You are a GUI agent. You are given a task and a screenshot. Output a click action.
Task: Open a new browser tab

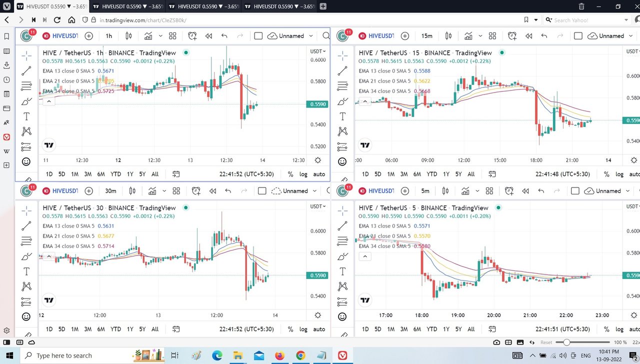click(x=323, y=6)
